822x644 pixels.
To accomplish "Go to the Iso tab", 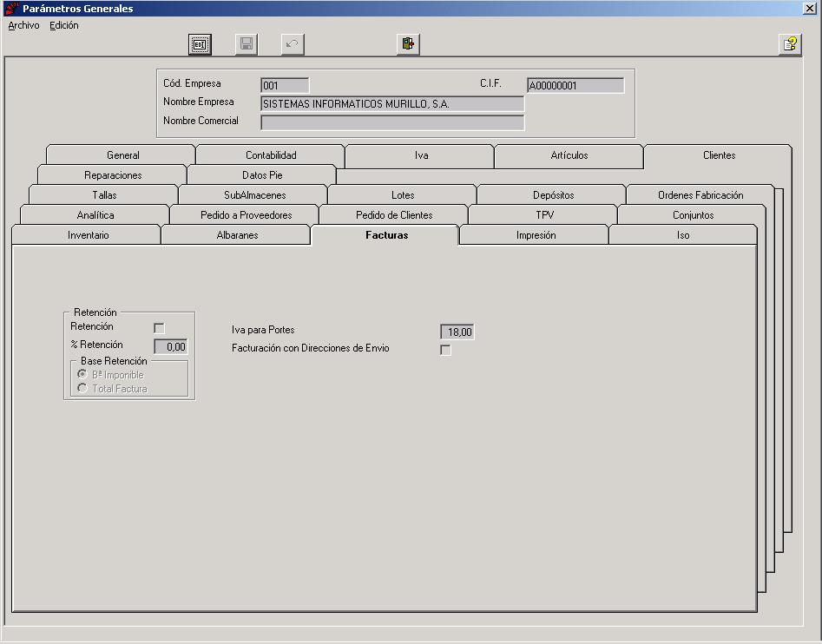I will (682, 235).
